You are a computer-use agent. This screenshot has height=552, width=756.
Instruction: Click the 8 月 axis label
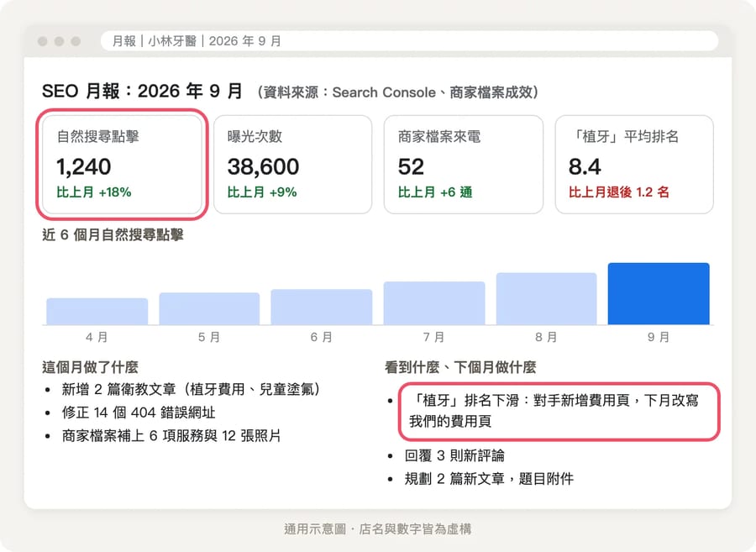pos(546,337)
